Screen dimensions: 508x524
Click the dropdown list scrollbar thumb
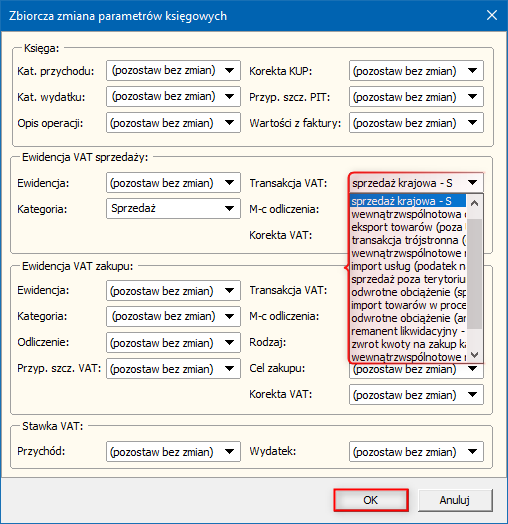click(x=474, y=274)
